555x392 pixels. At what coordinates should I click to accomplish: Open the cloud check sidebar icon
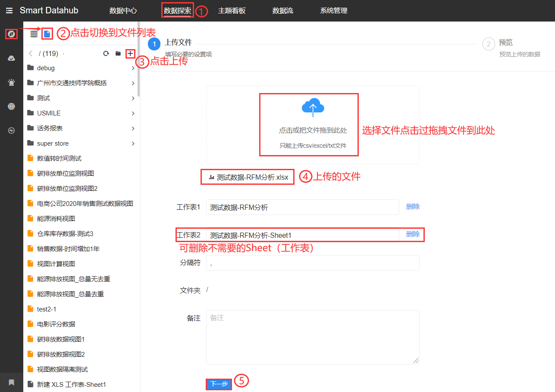click(x=12, y=58)
